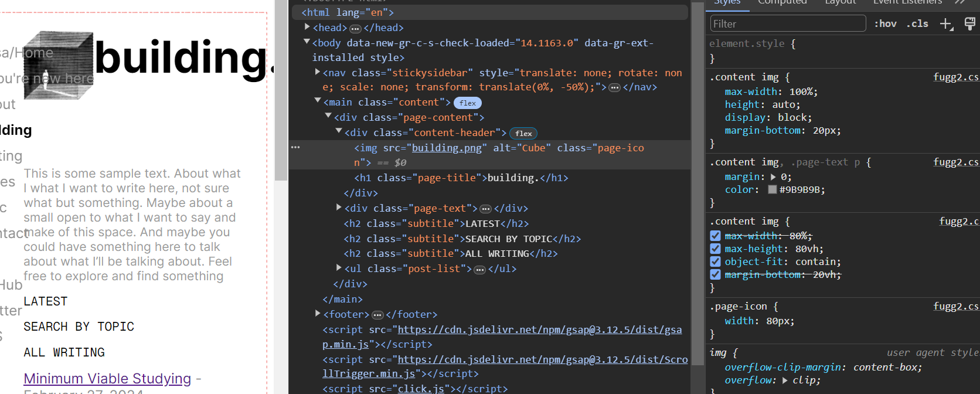
Task: Select the h2 SEARCH BY TOPIC node
Action: pyautogui.click(x=462, y=239)
